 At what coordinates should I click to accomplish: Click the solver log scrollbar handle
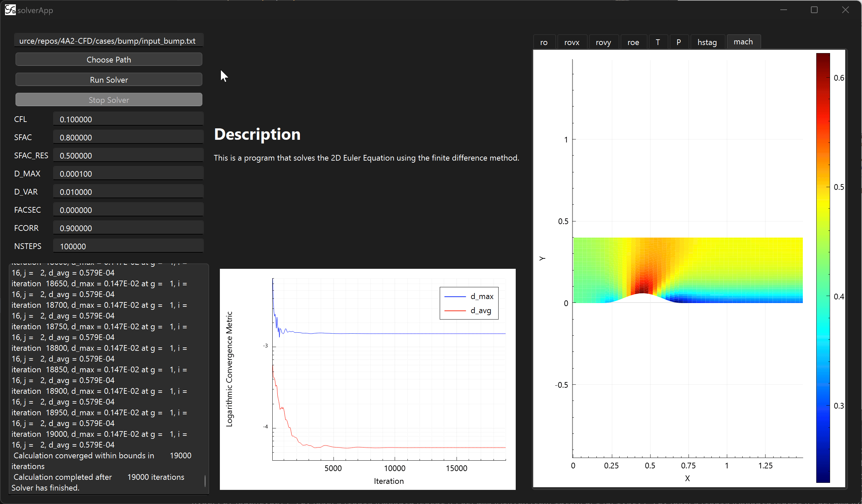click(205, 481)
